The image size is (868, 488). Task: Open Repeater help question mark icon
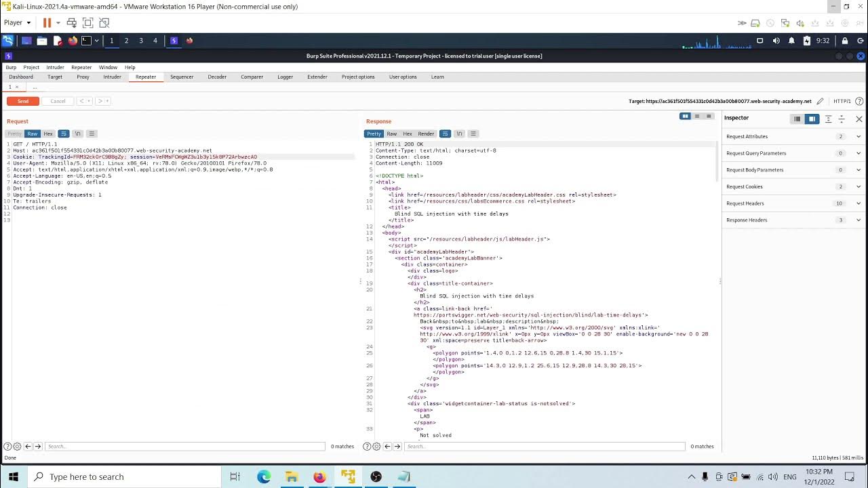click(x=860, y=101)
